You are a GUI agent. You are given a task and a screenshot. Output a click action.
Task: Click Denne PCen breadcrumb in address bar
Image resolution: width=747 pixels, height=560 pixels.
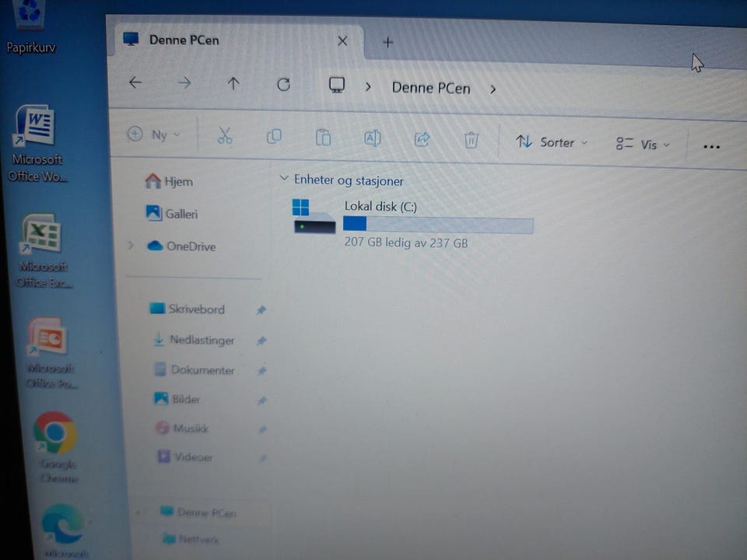(431, 88)
